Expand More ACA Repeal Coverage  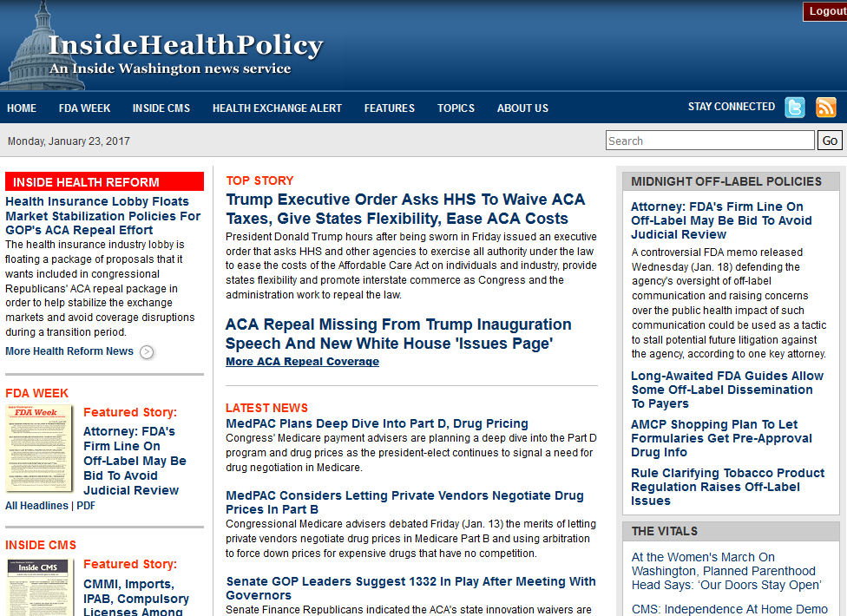[x=301, y=361]
